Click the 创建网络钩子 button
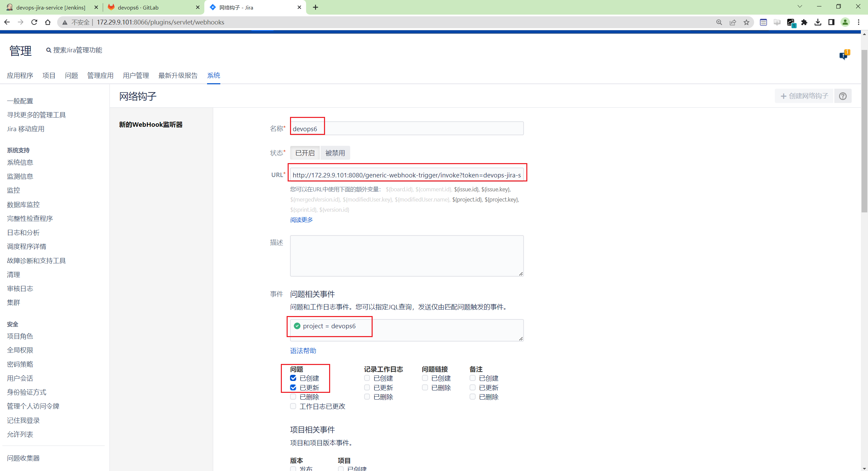 tap(804, 96)
